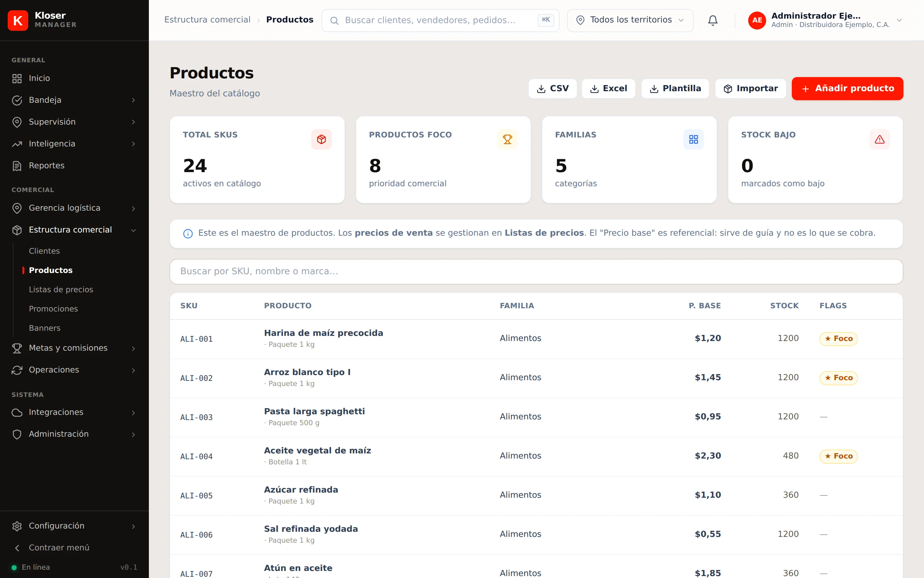924x578 pixels.
Task: Expand the Supervisión section chevron
Action: click(x=133, y=122)
